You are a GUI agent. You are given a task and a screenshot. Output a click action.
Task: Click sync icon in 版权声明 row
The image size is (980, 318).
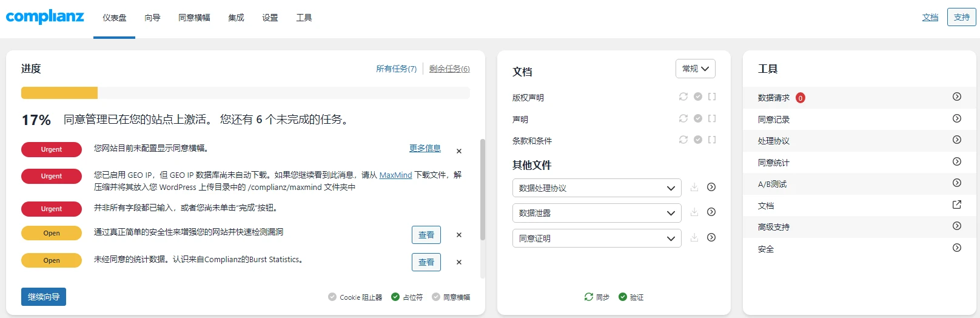click(683, 96)
